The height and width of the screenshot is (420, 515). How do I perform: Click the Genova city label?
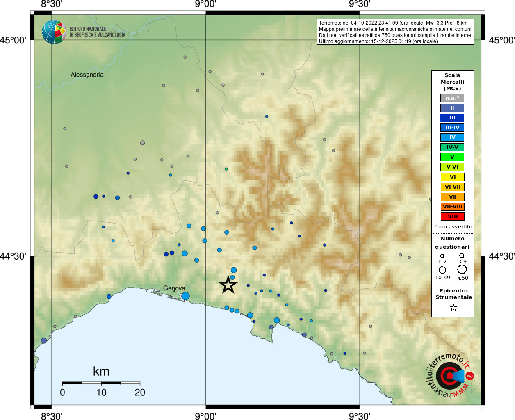pyautogui.click(x=174, y=288)
